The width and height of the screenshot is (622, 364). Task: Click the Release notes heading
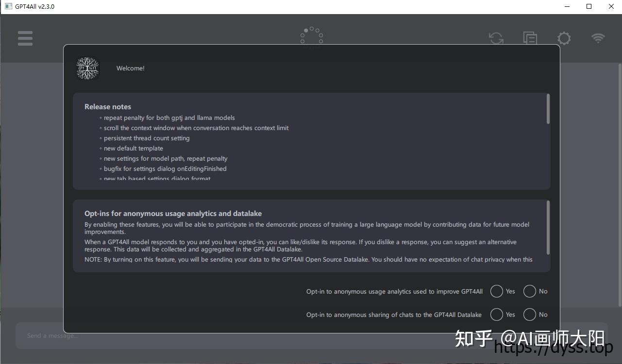pos(107,106)
